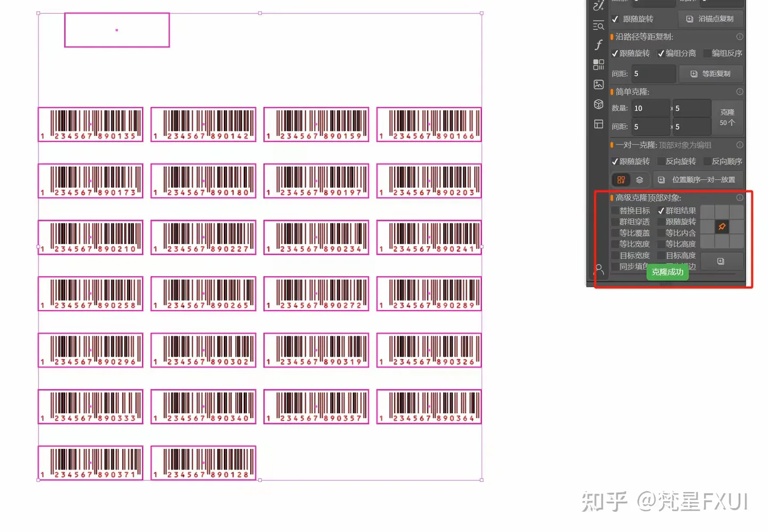Select barcode ending 890234
The width and height of the screenshot is (768, 532).
tap(316, 237)
